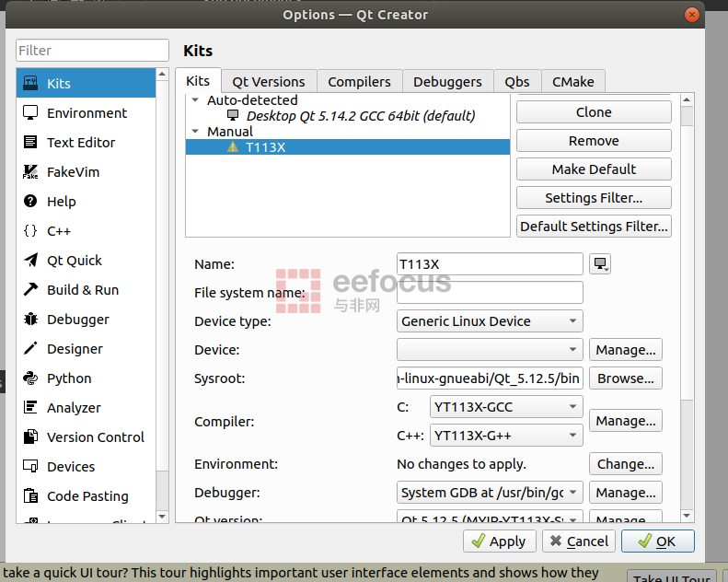Click the File system name field
The height and width of the screenshot is (582, 728).
pyautogui.click(x=490, y=293)
